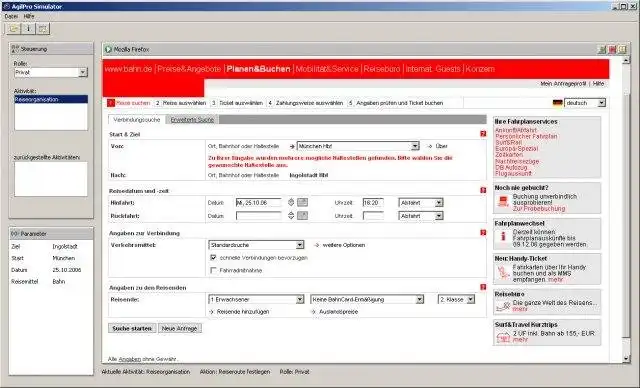Open Zur Probebuchung link
640x388 pixels.
pyautogui.click(x=539, y=208)
